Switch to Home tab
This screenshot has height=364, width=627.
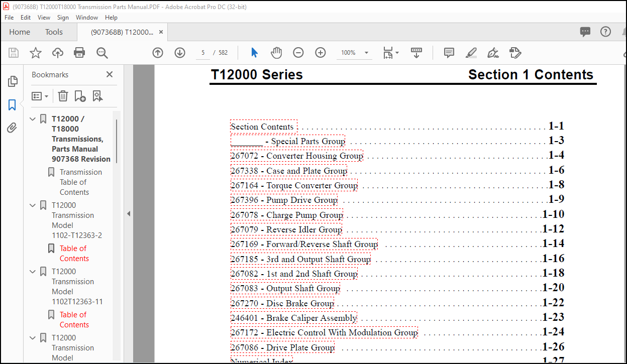tap(20, 32)
